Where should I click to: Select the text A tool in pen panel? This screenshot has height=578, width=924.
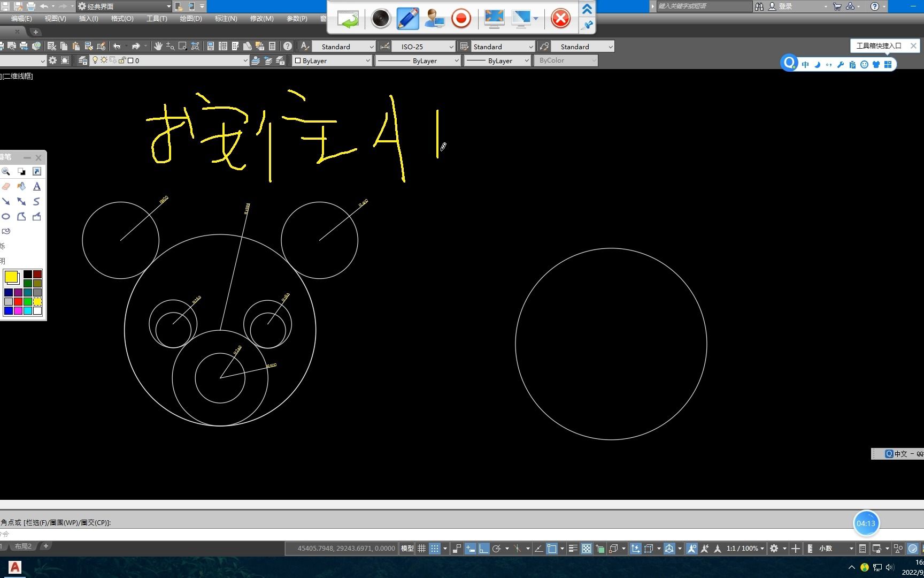[x=36, y=186]
